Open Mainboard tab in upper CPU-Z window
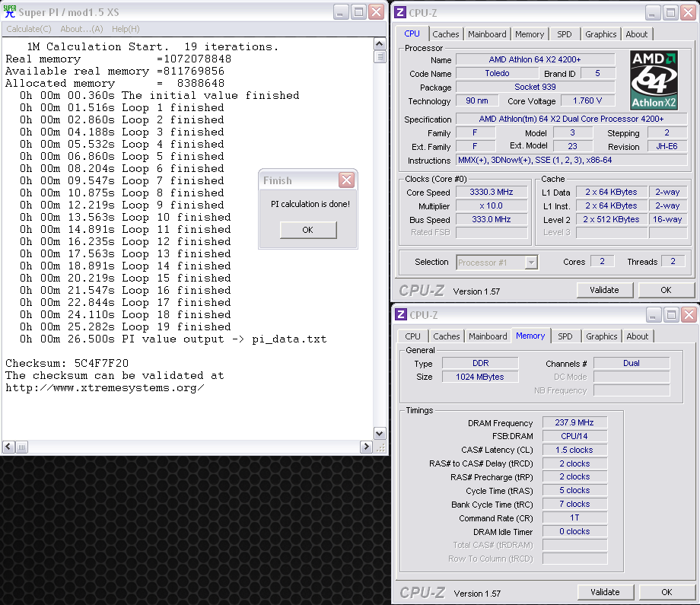 (x=487, y=34)
